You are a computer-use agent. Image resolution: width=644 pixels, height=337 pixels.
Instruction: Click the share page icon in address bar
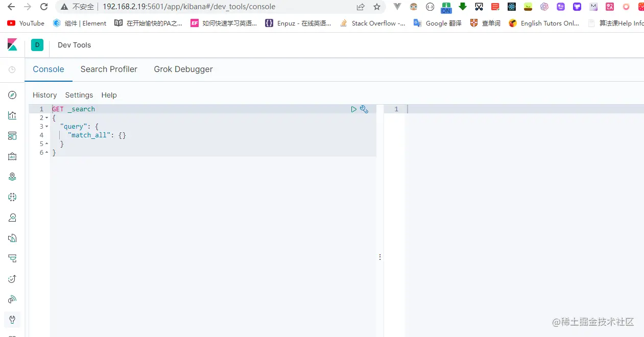(361, 7)
